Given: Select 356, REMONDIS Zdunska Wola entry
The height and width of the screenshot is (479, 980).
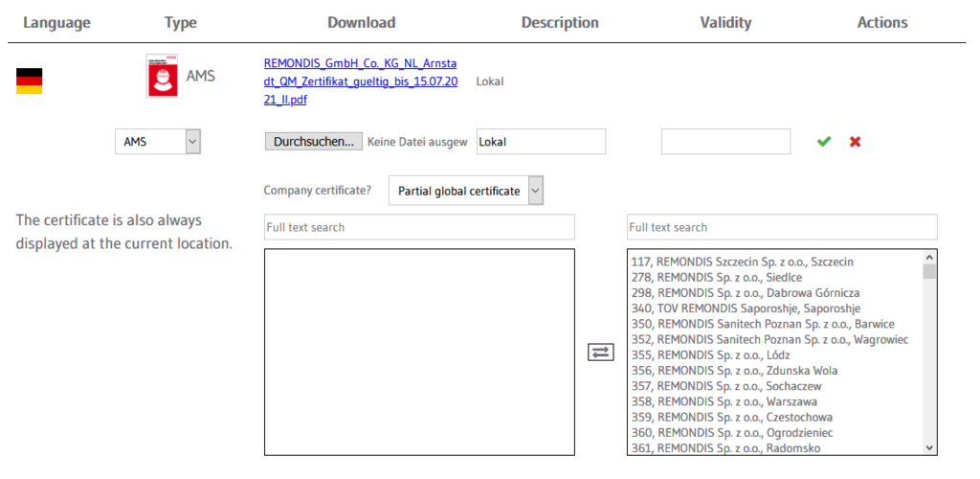Looking at the screenshot, I should pyautogui.click(x=734, y=371).
